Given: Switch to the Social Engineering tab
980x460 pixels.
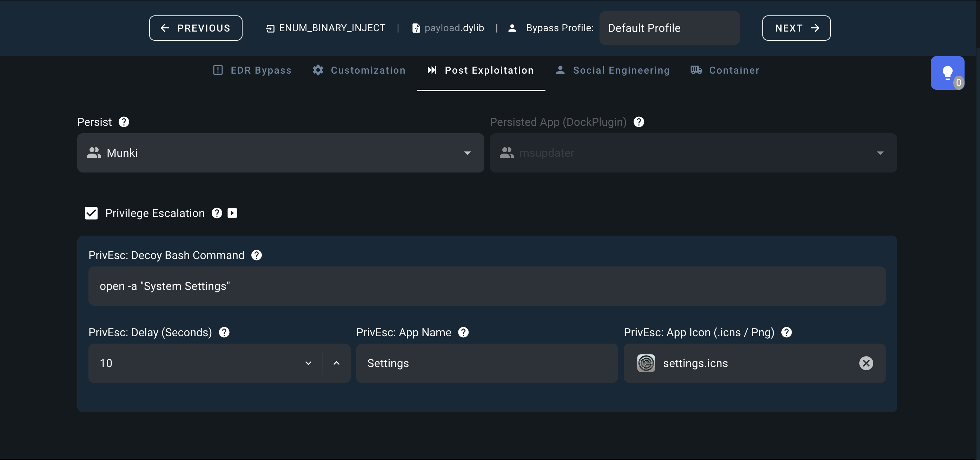Looking at the screenshot, I should [x=612, y=70].
